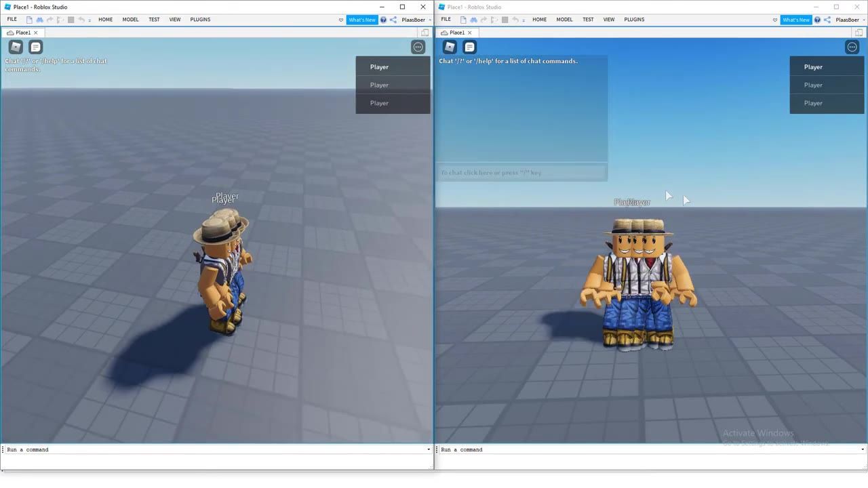Open quick access toolbar dropdown in left window
868x488 pixels.
(x=90, y=20)
